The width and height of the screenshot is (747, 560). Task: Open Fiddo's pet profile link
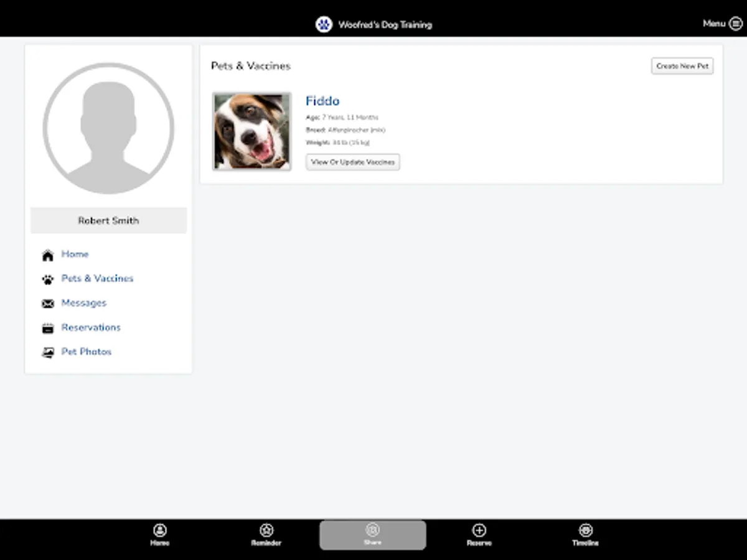pyautogui.click(x=322, y=100)
